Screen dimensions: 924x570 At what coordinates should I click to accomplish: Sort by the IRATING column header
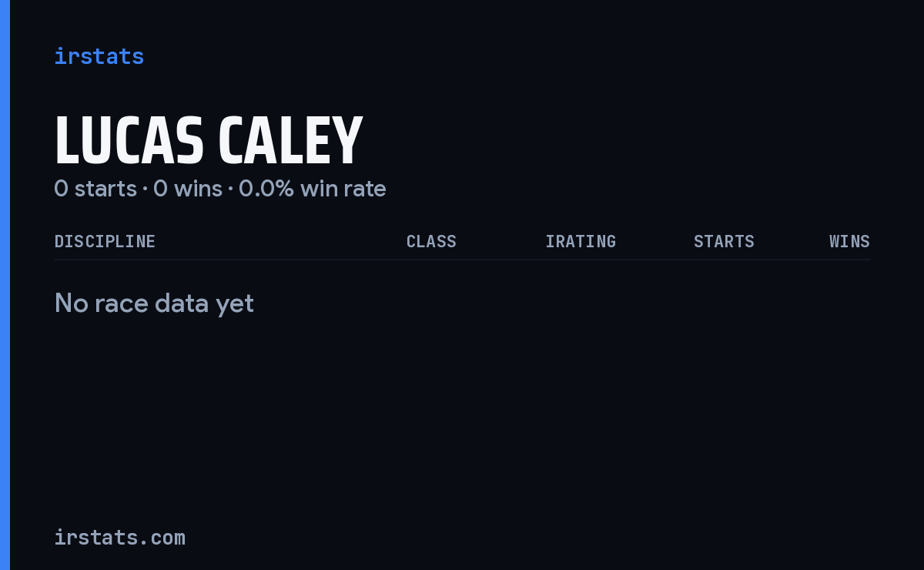(581, 241)
